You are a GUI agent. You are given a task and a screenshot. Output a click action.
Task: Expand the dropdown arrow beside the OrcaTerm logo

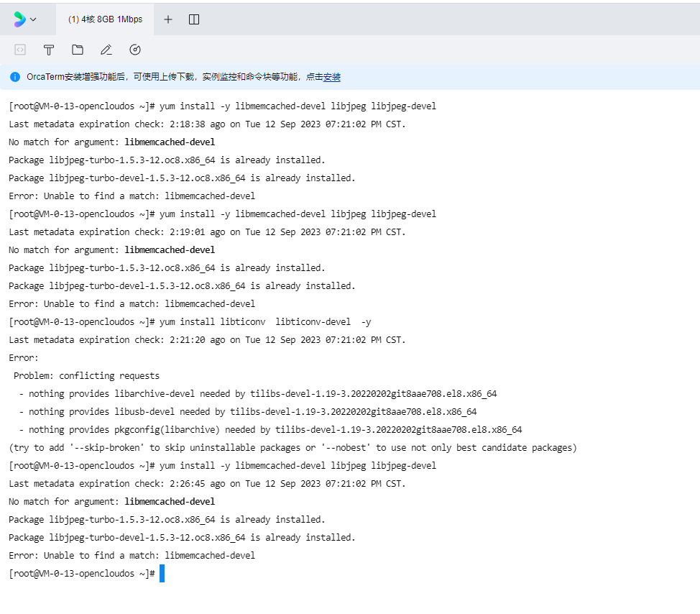tap(33, 19)
